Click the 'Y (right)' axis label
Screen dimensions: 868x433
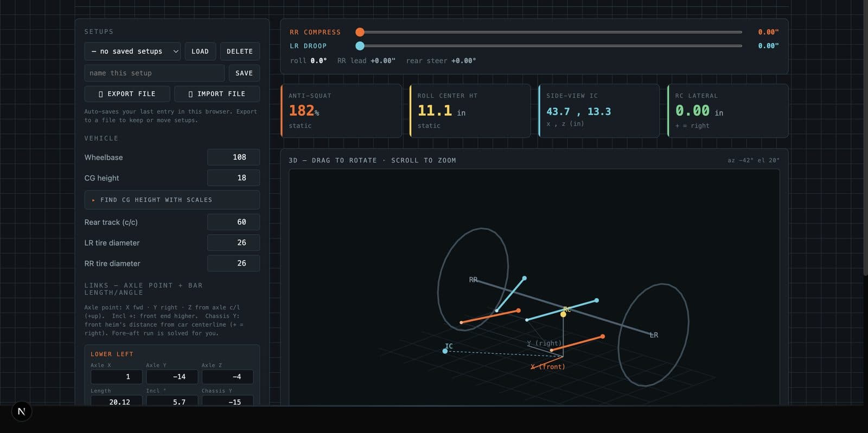pyautogui.click(x=544, y=343)
